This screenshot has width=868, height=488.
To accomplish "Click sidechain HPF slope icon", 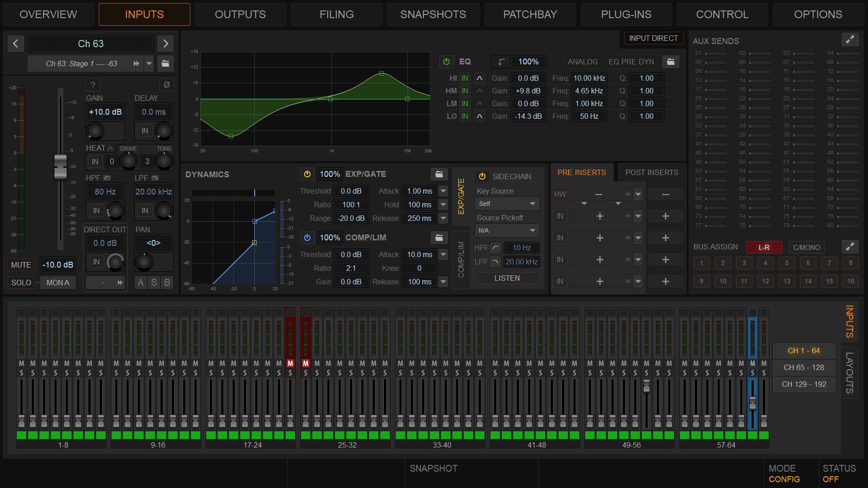I will click(x=495, y=248).
